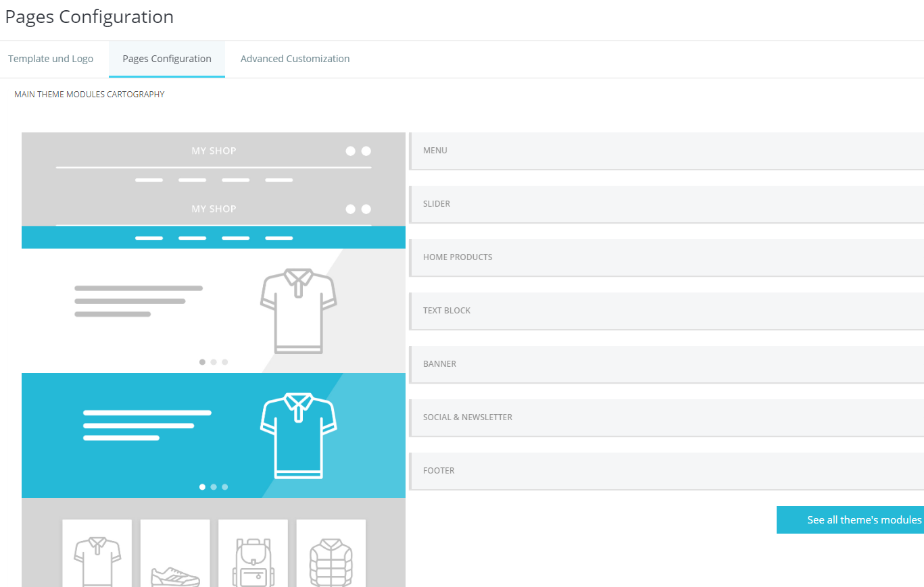Choose the BANNER module row
This screenshot has width=924, height=587.
(666, 364)
